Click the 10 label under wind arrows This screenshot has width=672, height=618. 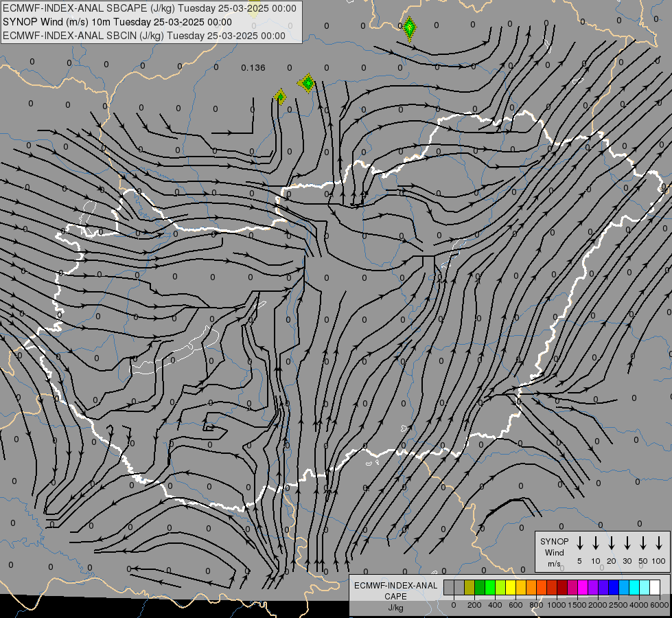click(596, 561)
